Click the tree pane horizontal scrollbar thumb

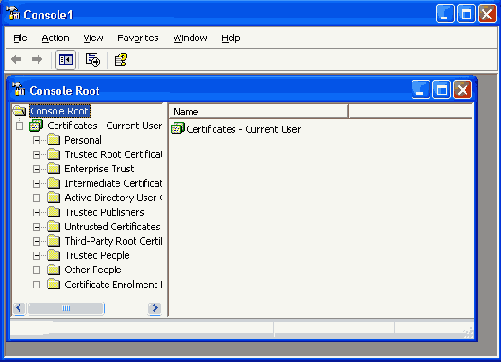(x=66, y=309)
